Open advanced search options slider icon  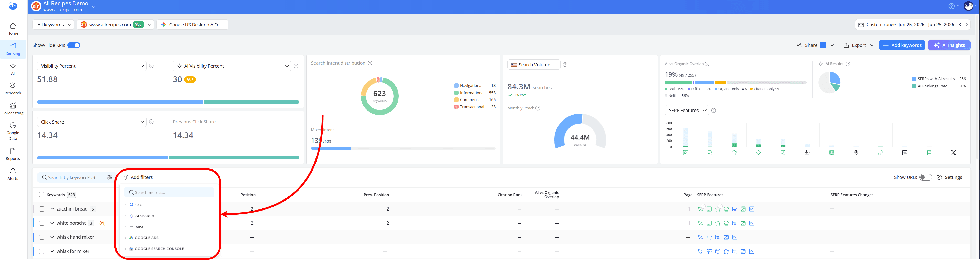110,177
